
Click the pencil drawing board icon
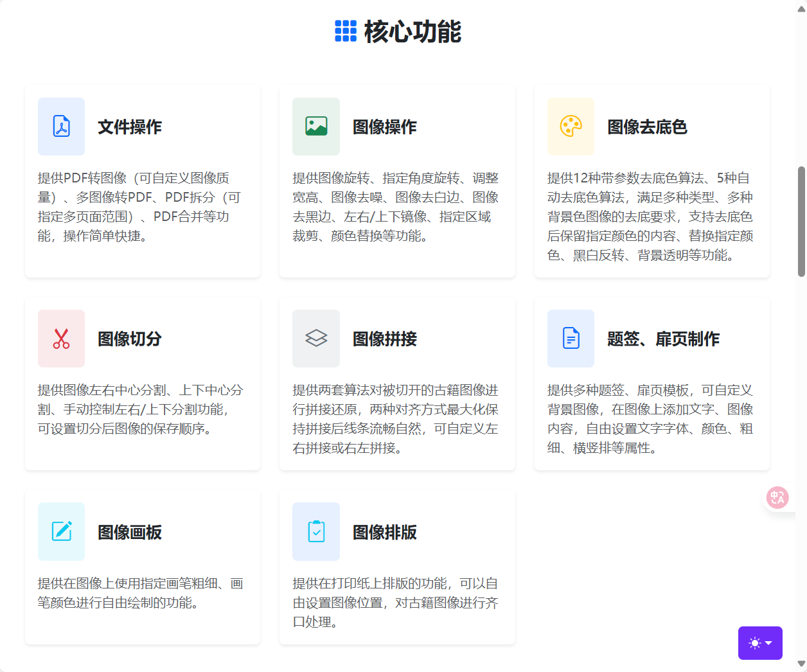coord(61,531)
